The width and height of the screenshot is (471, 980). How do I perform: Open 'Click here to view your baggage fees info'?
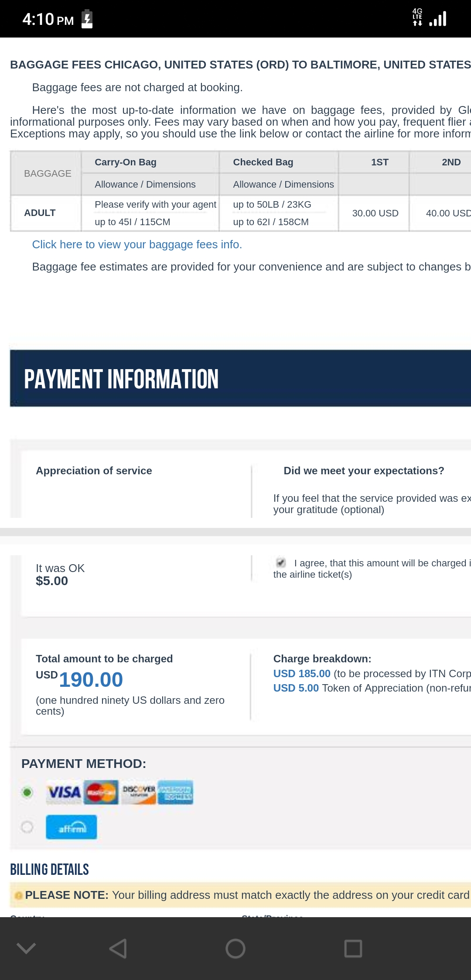pos(137,244)
